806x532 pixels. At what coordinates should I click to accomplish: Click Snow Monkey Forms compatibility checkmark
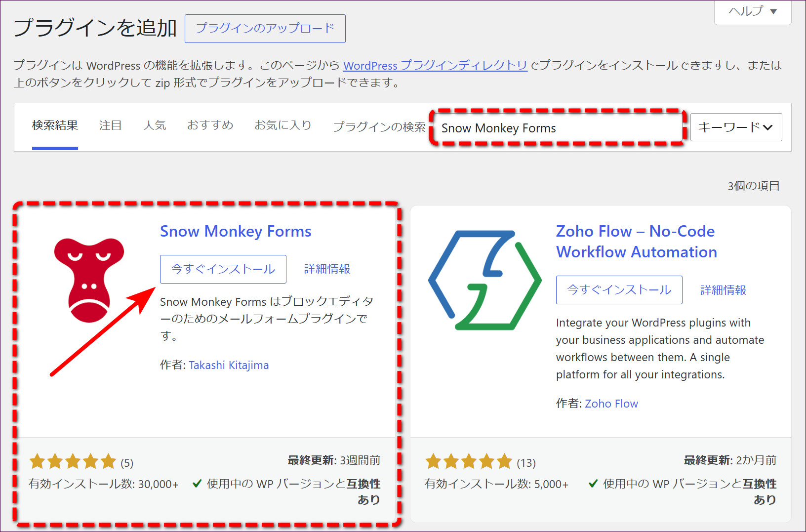point(197,484)
